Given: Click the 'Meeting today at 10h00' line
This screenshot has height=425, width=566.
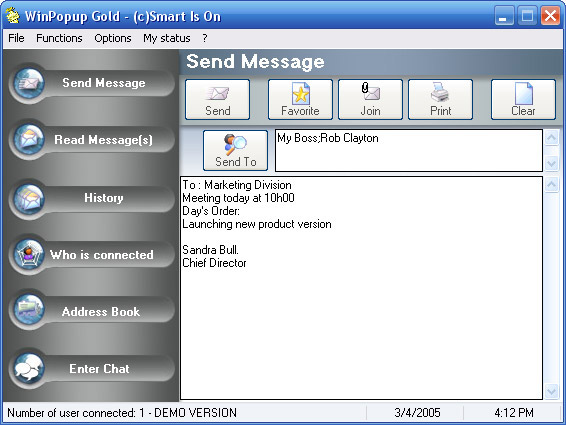Looking at the screenshot, I should (x=238, y=198).
